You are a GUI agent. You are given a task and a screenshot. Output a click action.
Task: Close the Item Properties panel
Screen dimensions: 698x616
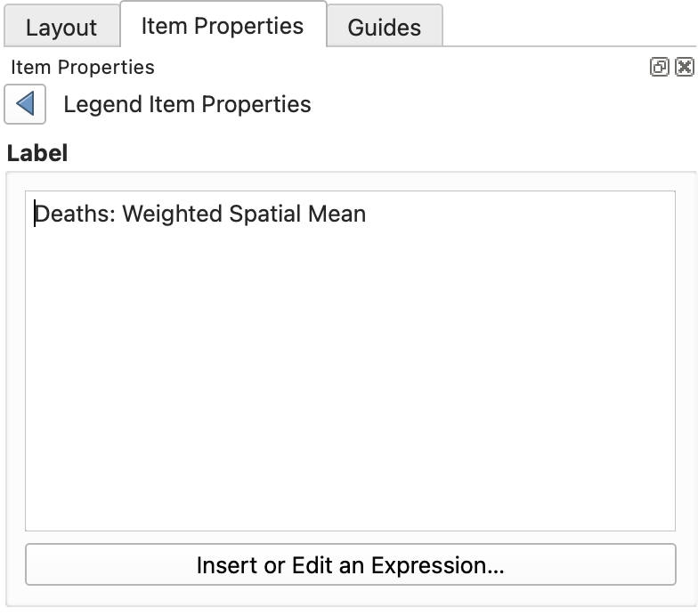tap(684, 67)
